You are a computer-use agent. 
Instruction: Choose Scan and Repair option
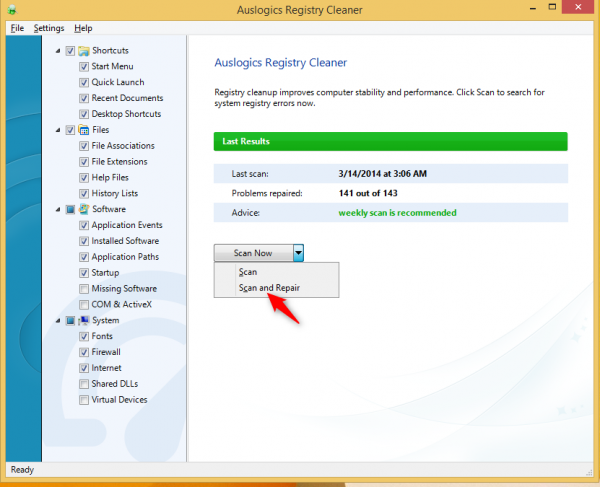(x=277, y=288)
